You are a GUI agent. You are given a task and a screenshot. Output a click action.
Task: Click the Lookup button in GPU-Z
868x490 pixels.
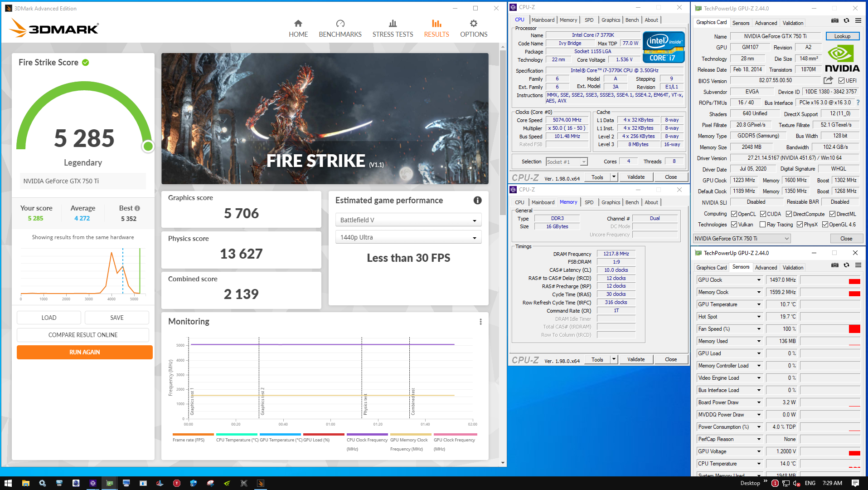tap(842, 36)
